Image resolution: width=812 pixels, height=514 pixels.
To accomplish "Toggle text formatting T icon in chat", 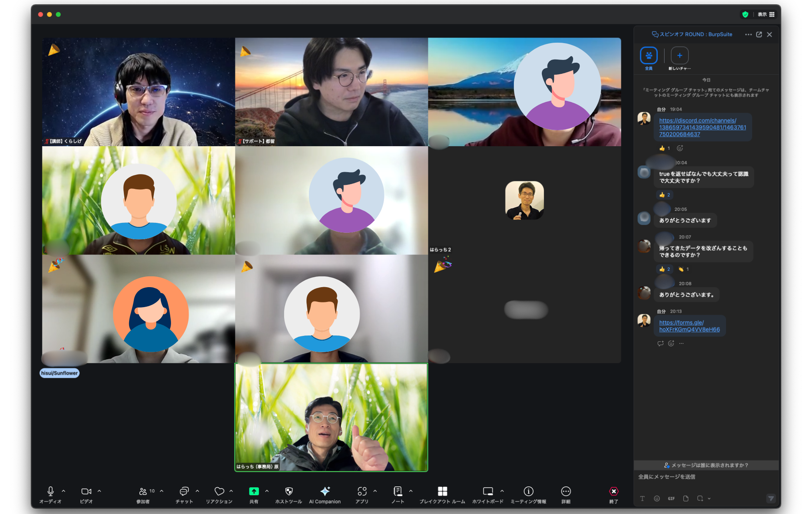I will click(643, 498).
